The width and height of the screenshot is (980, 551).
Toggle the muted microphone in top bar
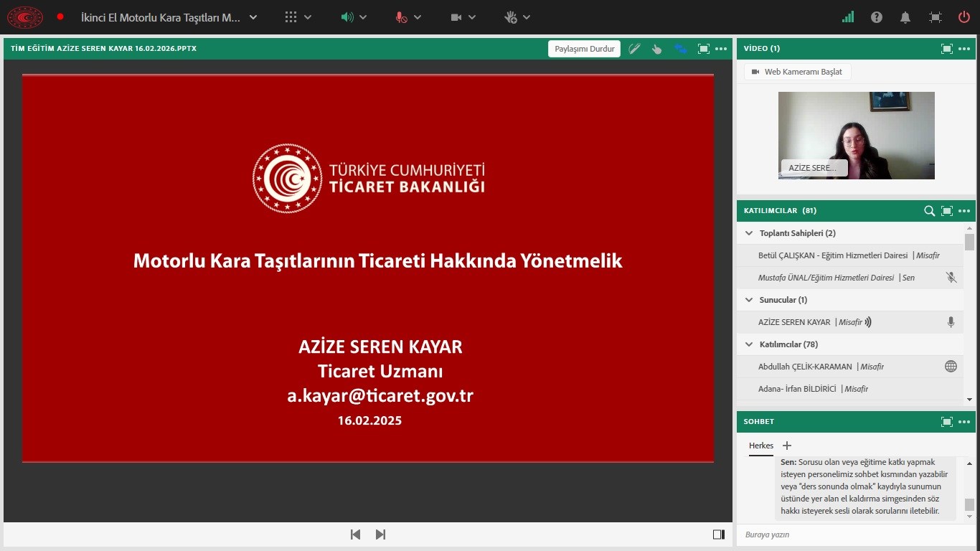click(x=402, y=17)
